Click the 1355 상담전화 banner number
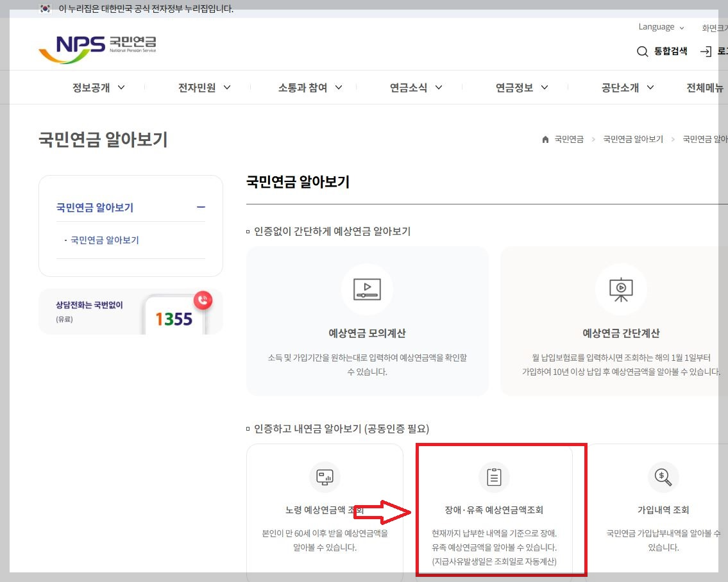This screenshot has width=728, height=582. point(174,319)
